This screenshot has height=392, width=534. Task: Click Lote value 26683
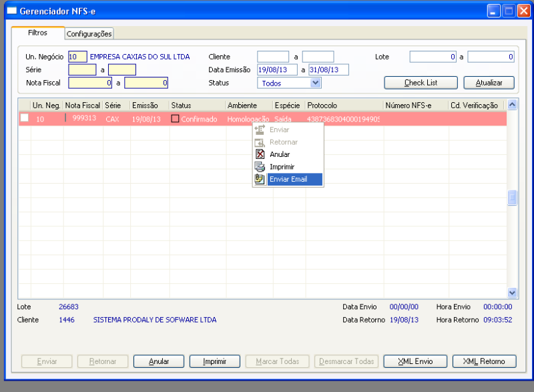[x=69, y=307]
